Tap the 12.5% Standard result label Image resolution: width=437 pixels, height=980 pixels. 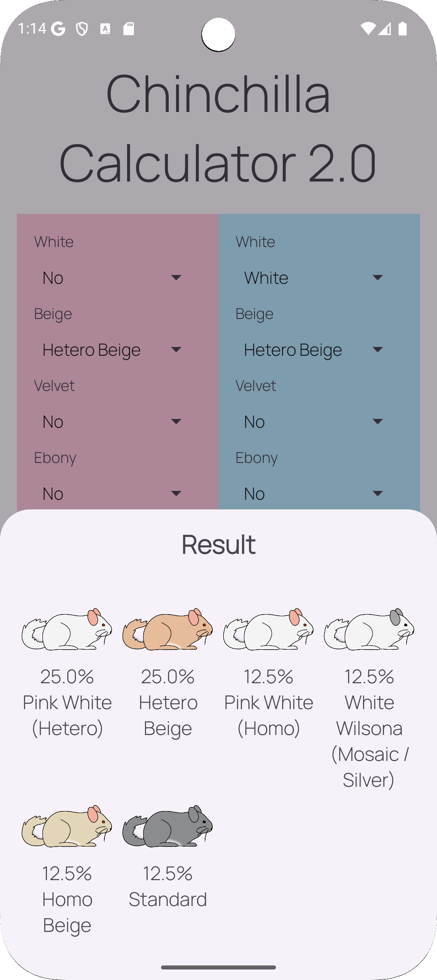click(168, 887)
